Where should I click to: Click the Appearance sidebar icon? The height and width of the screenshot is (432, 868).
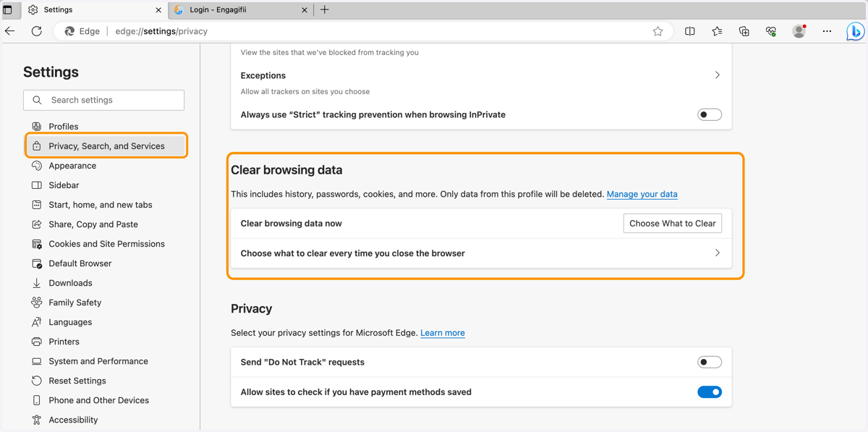(x=37, y=166)
